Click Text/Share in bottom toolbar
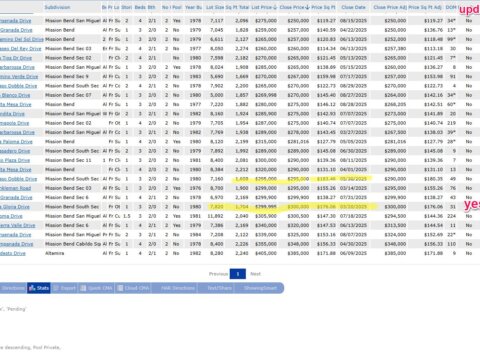 pos(216,288)
